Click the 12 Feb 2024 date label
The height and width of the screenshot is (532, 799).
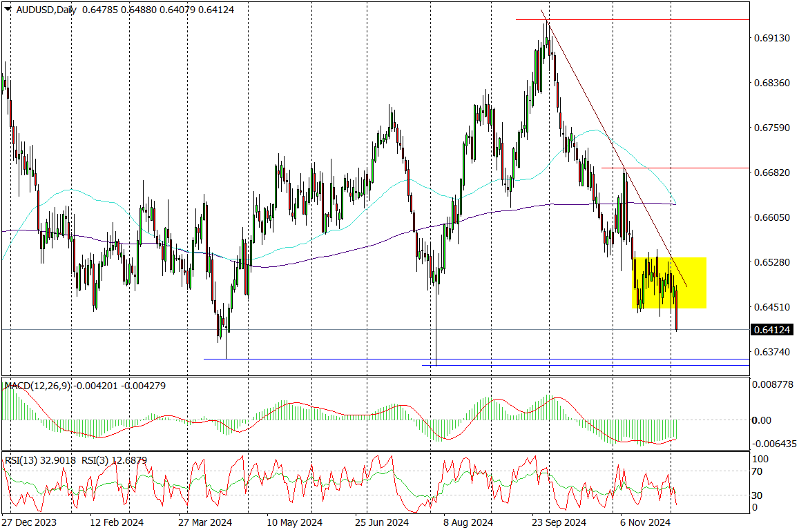(117, 523)
